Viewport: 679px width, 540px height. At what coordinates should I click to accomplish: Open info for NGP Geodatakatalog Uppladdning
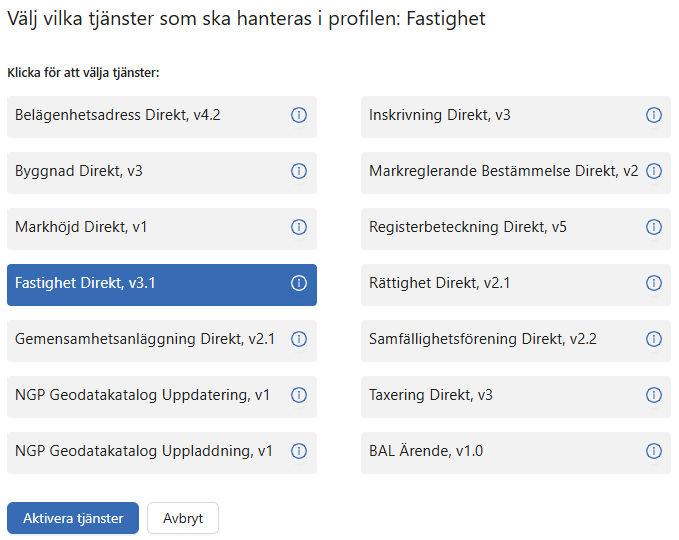point(298,452)
